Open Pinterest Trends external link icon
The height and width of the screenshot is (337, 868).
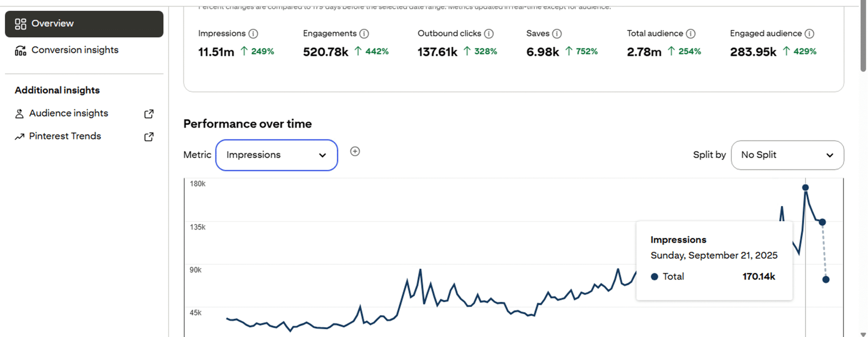click(x=149, y=137)
